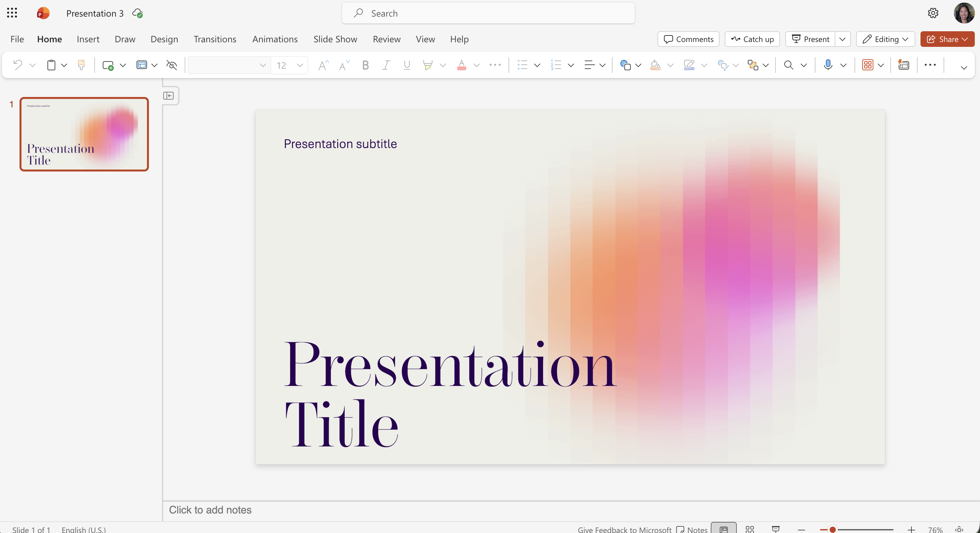
Task: Switch to the Insert tab
Action: [88, 39]
